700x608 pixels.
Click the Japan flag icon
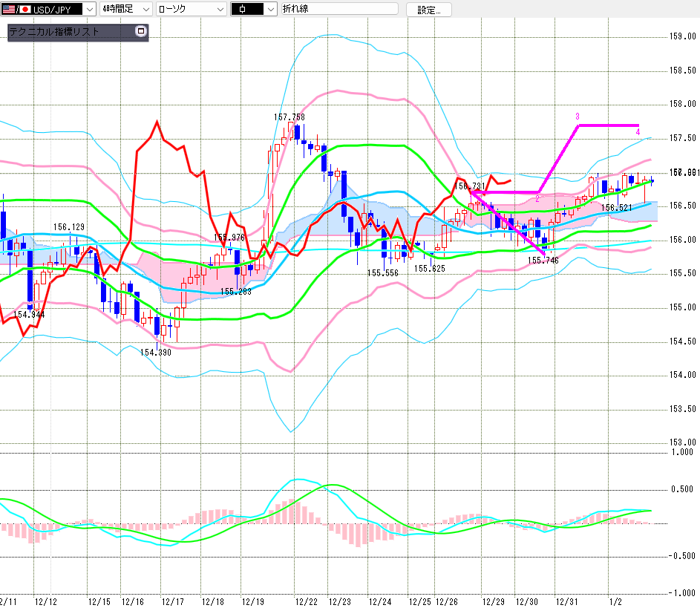pyautogui.click(x=24, y=9)
